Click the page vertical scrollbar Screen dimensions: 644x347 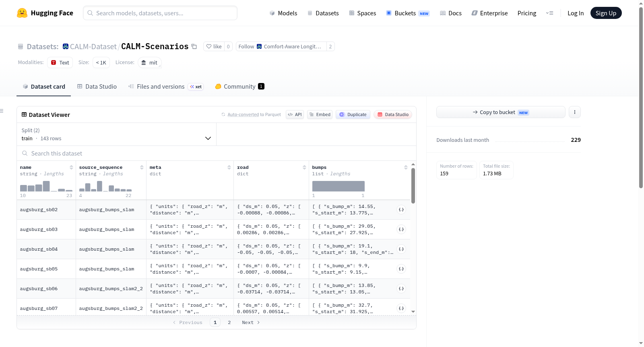641,97
